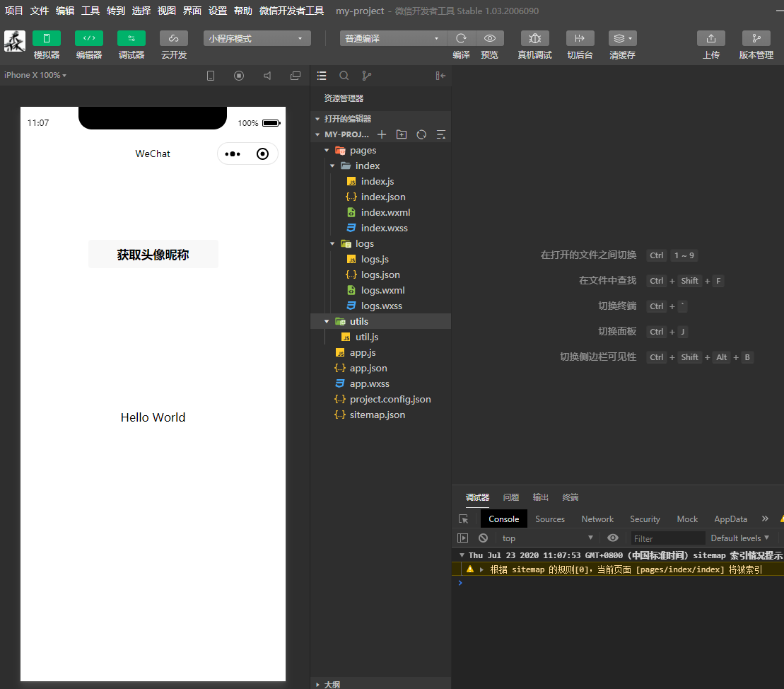Clear the console
The height and width of the screenshot is (689, 784).
coord(483,538)
